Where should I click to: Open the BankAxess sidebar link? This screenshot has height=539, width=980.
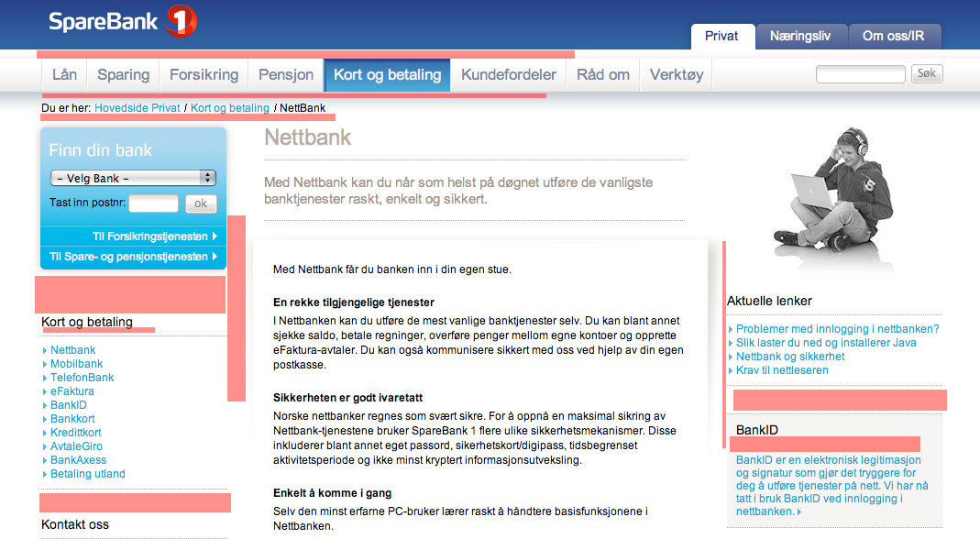78,460
